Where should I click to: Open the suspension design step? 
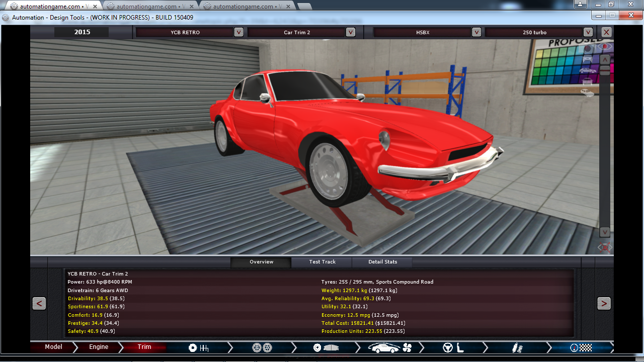(517, 347)
